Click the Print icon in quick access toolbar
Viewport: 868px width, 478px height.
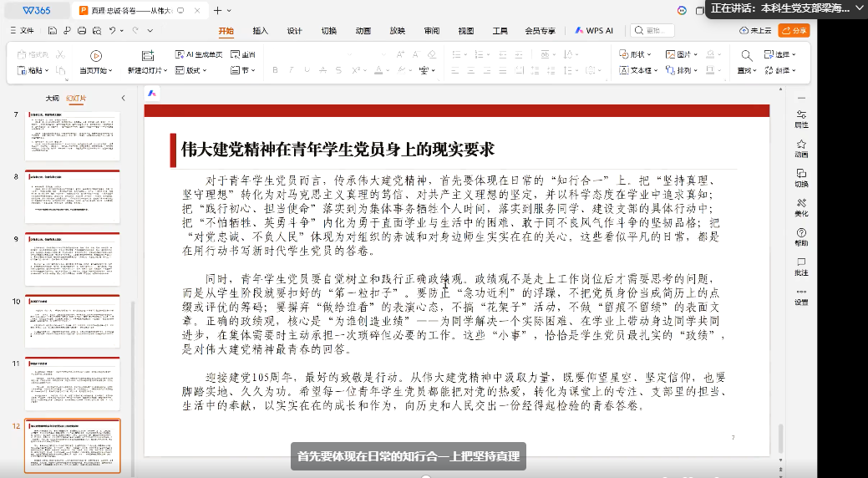point(81,31)
